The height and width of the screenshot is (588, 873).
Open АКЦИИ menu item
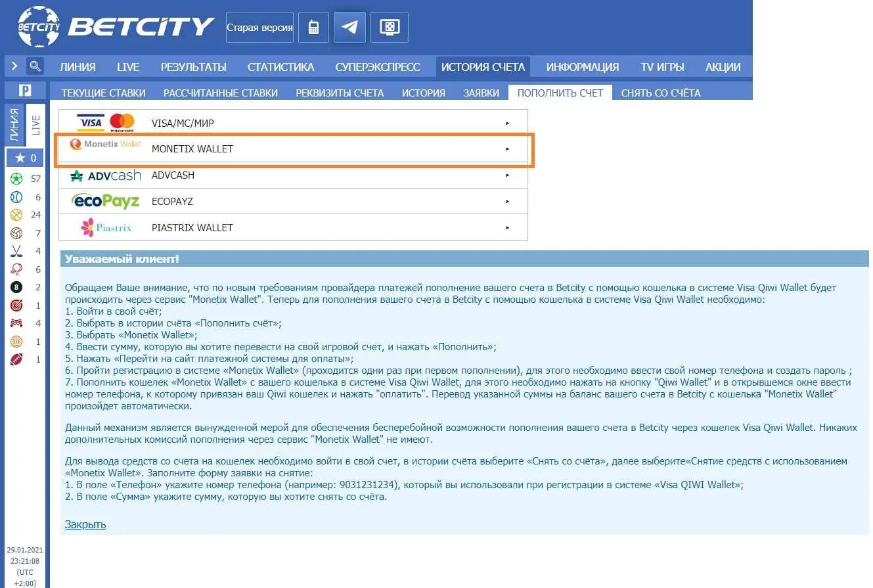[x=723, y=67]
